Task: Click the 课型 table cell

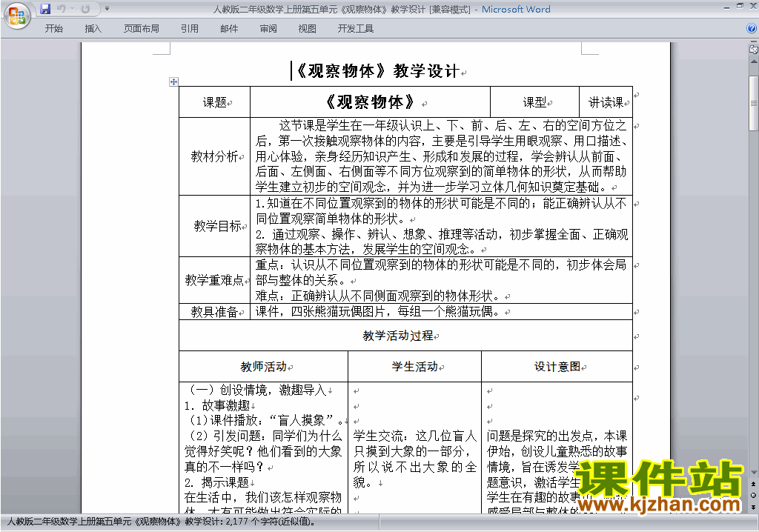Action: [535, 102]
